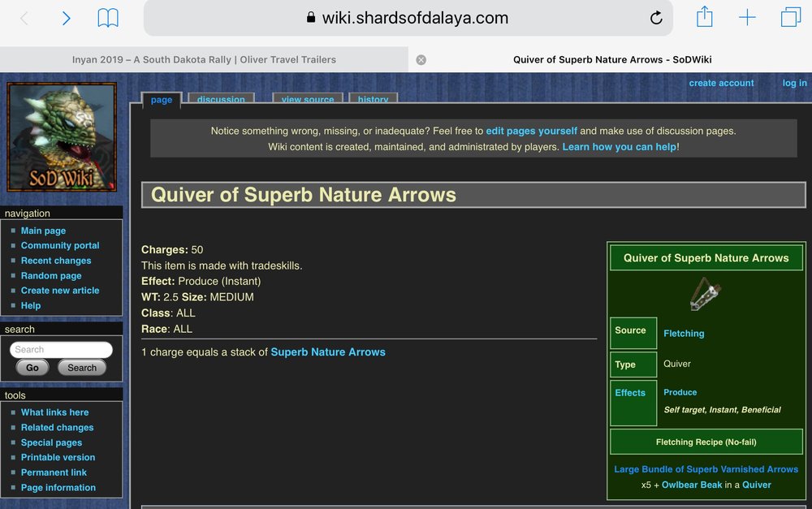Viewport: 812px width, 509px height.
Task: Switch to the Inyan 2019 browser tab
Action: tap(204, 59)
